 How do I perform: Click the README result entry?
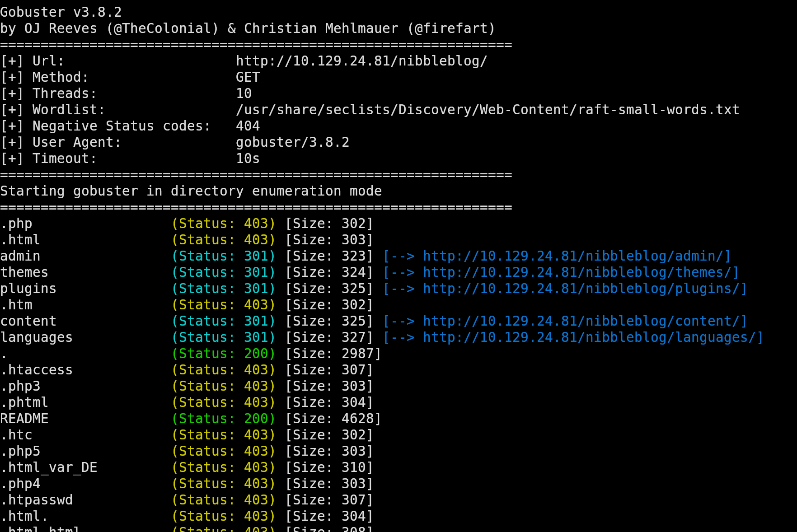click(24, 418)
